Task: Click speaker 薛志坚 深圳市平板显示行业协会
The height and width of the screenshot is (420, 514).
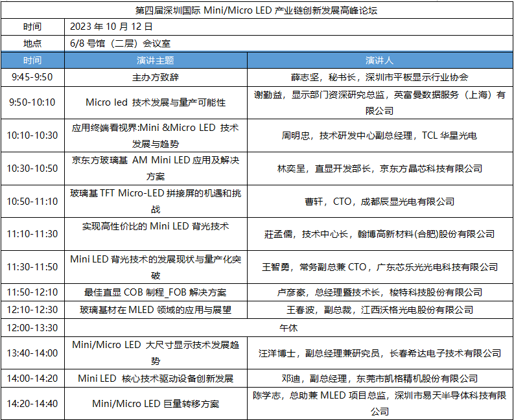Action: [x=380, y=77]
